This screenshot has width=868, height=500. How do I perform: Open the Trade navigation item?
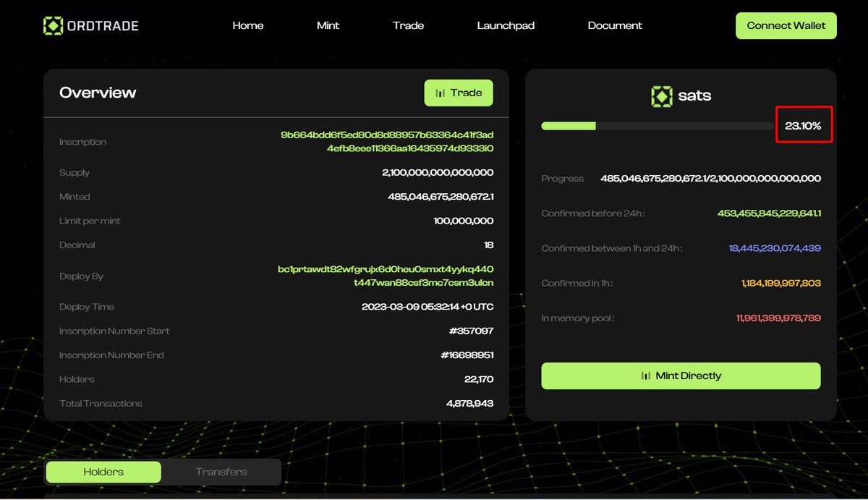point(409,25)
